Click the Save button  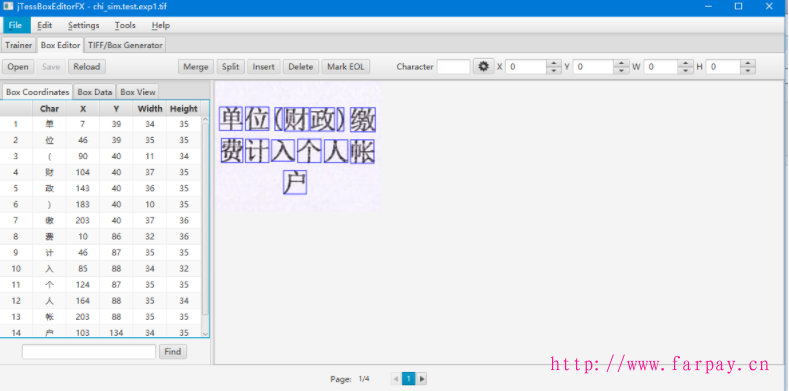51,66
